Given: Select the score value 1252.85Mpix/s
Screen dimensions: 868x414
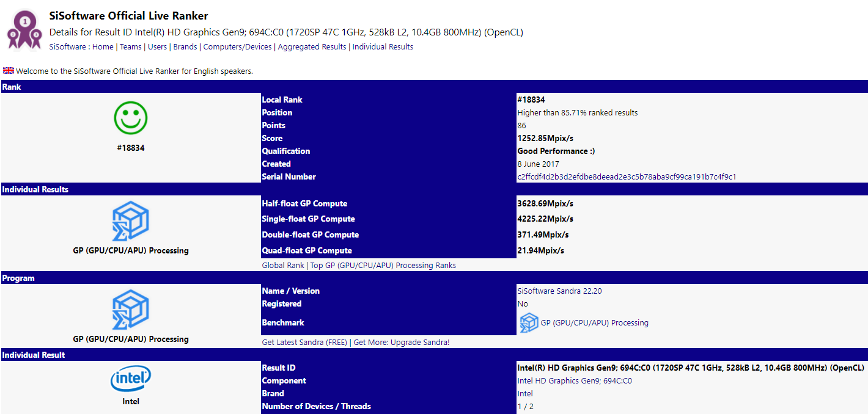Looking at the screenshot, I should [545, 139].
